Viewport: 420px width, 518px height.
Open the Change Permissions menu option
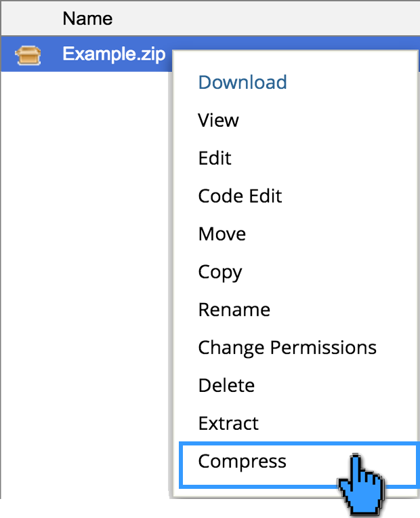click(287, 348)
